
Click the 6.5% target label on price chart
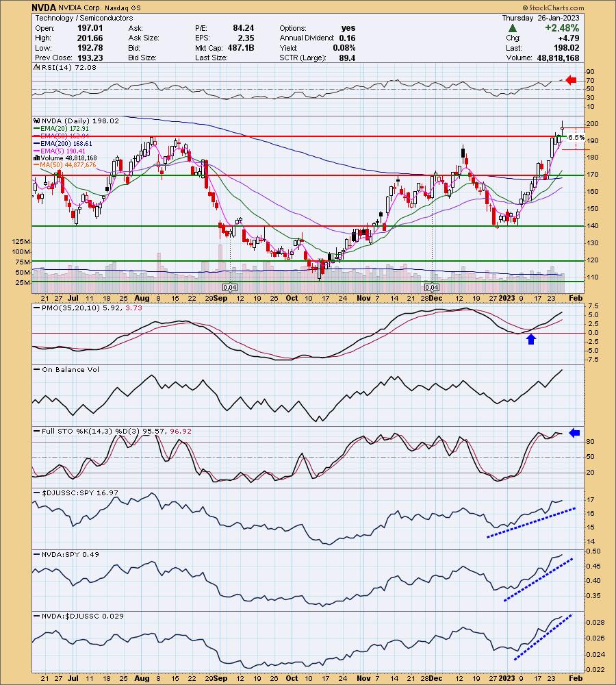point(576,137)
